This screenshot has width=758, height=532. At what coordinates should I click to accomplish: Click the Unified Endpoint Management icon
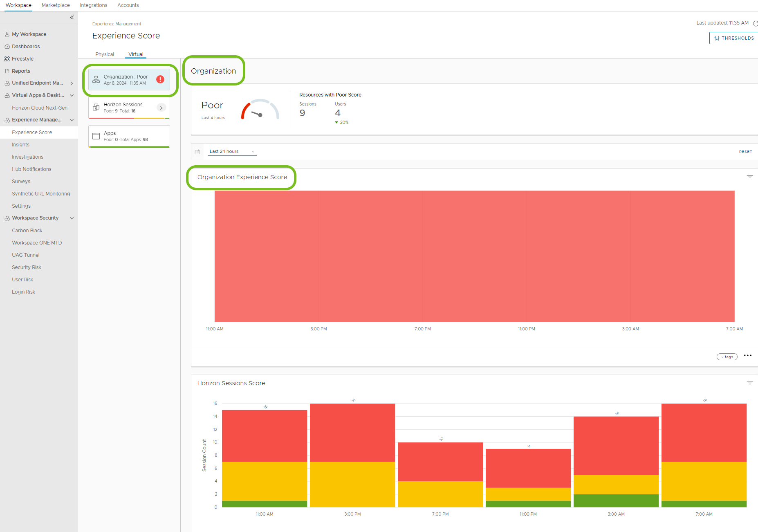pyautogui.click(x=7, y=83)
